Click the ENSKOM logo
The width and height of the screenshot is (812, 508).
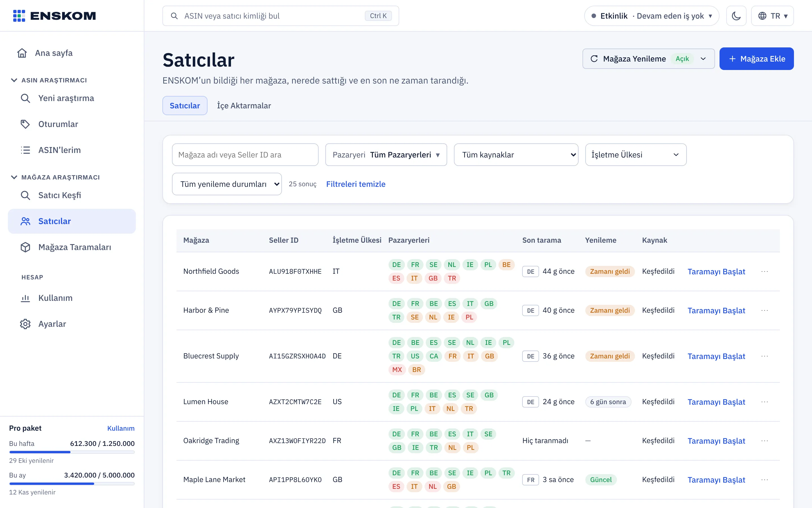pyautogui.click(x=54, y=16)
